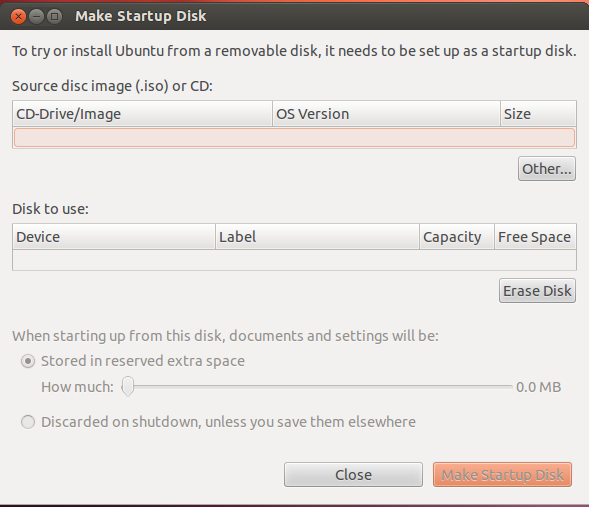Select the highlighted empty source image row
The image size is (589, 507).
294,137
